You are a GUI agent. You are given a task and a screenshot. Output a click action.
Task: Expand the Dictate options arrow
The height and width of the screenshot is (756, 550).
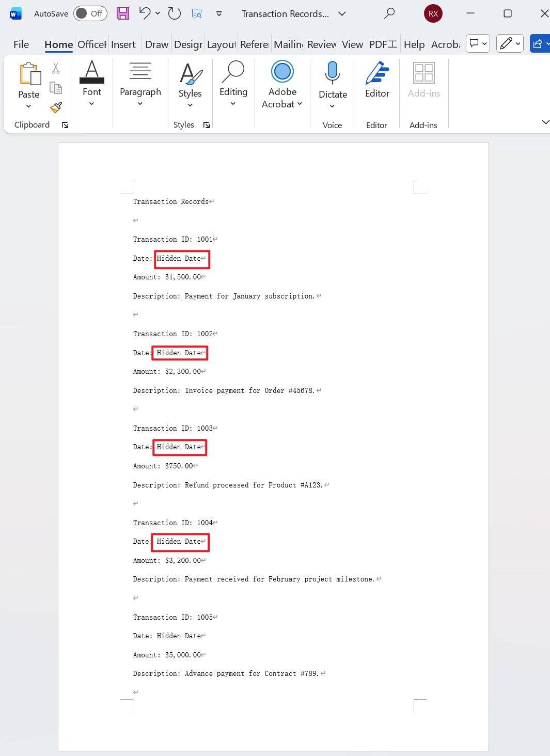pos(332,106)
